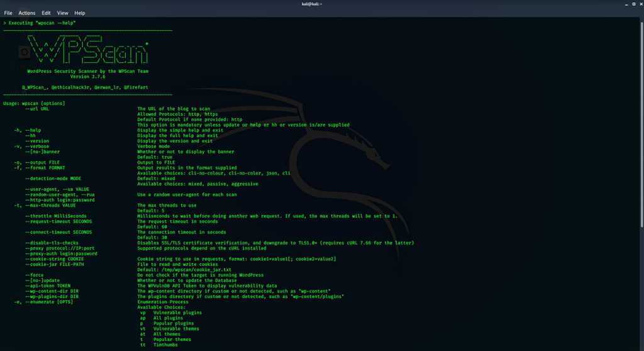Click 'Use a random user-agent for each scan'
The height and width of the screenshot is (351, 644).
[x=187, y=194]
